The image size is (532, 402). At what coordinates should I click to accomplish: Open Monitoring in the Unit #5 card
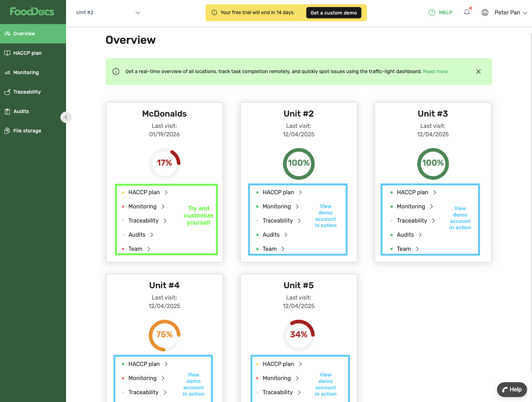click(x=281, y=378)
